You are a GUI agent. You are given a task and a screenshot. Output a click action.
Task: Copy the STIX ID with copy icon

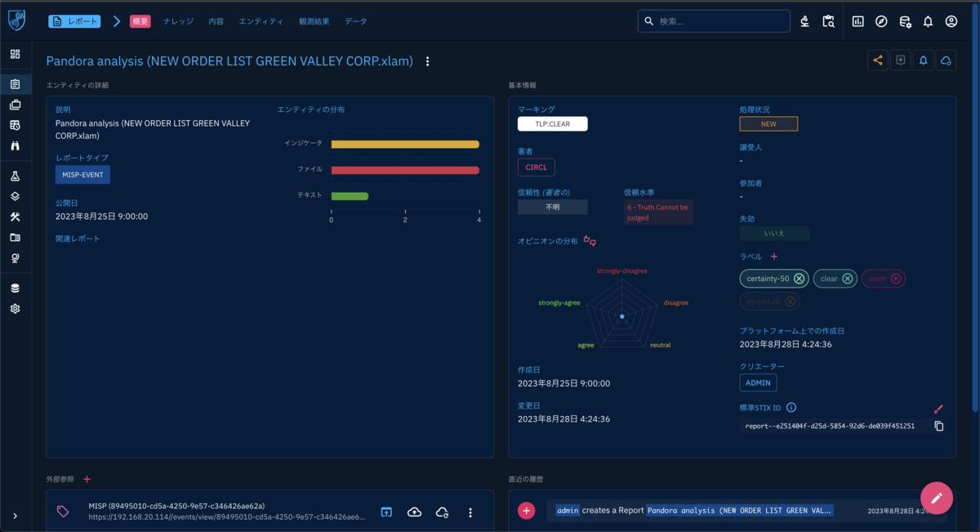point(938,427)
